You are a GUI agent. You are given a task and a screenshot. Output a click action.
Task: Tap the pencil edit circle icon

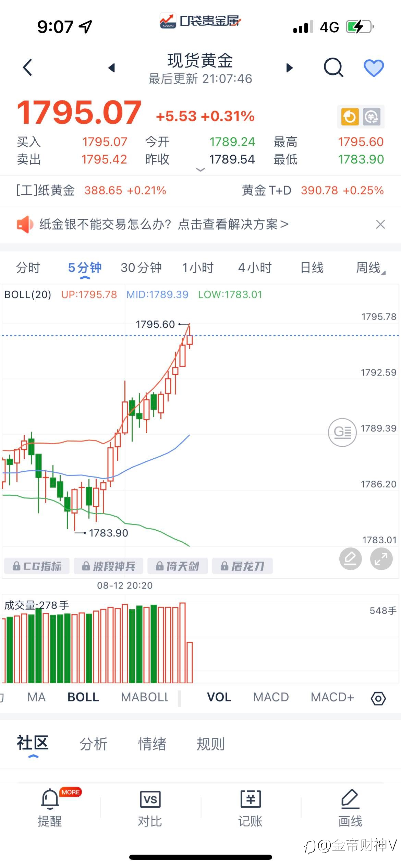point(350,559)
